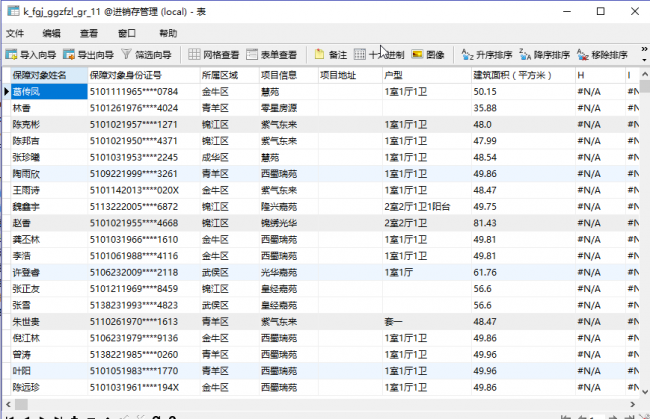
Task: Open the 备注 memo viewer
Action: coord(331,54)
